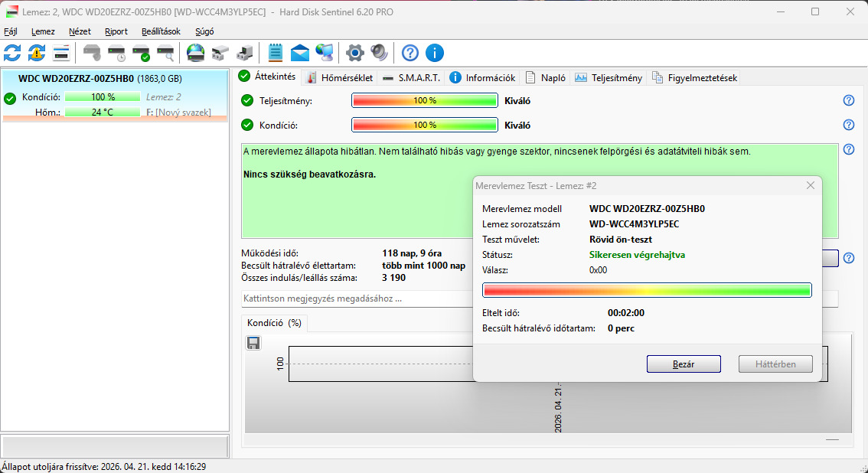The width and height of the screenshot is (868, 473).
Task: Open settings with the gear icon
Action: pos(355,53)
